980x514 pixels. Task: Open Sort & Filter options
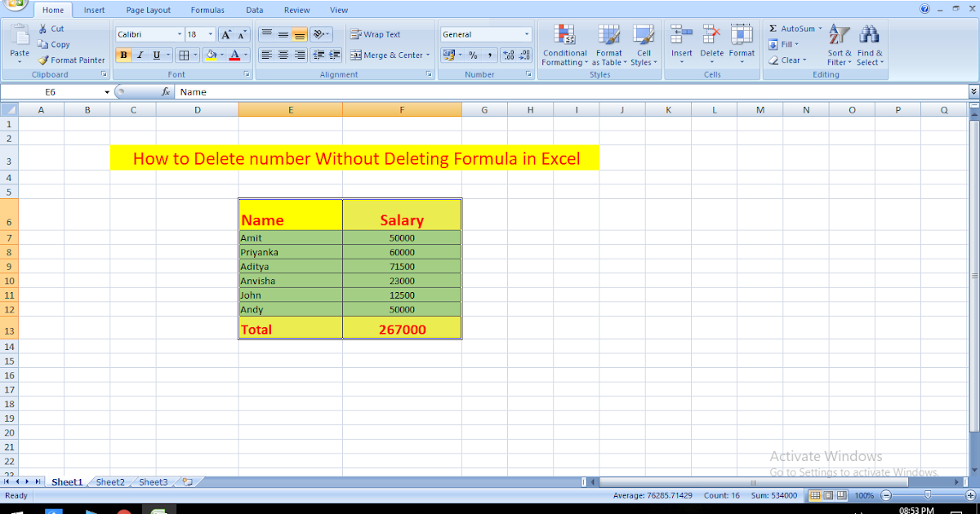(x=840, y=35)
